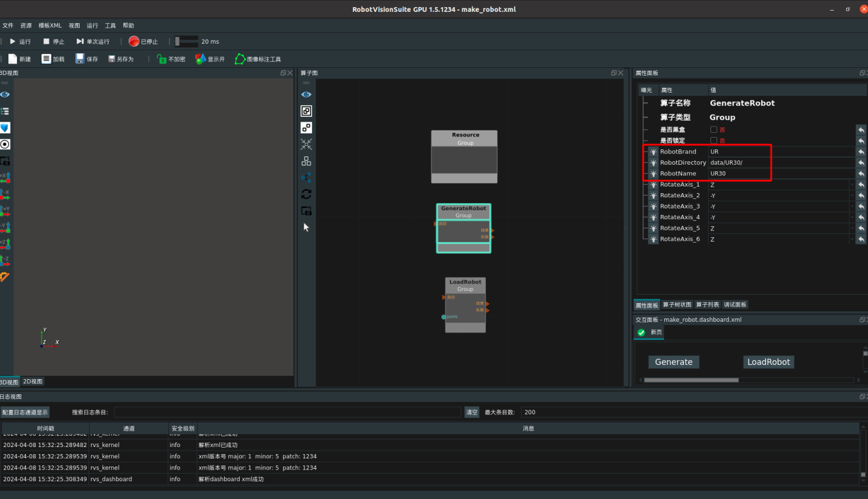
Task: Click the two small squares ungroup icon in 算子图
Action: click(x=306, y=128)
